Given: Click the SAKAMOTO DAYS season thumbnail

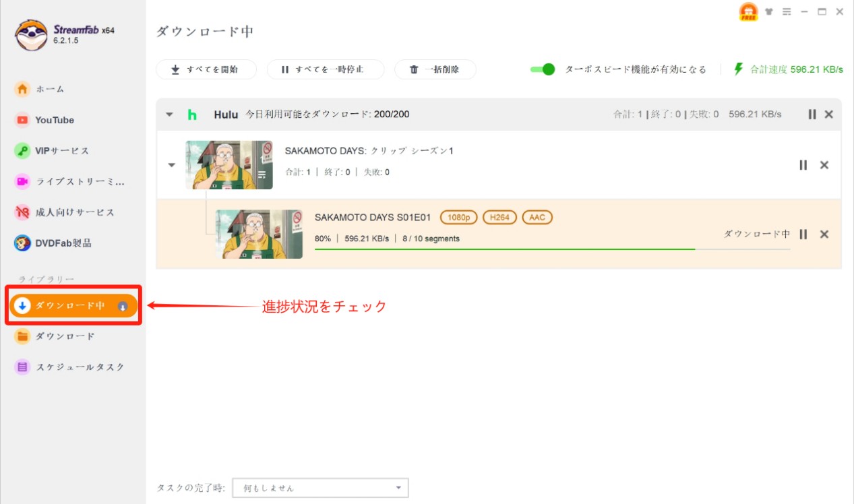Looking at the screenshot, I should click(x=229, y=165).
